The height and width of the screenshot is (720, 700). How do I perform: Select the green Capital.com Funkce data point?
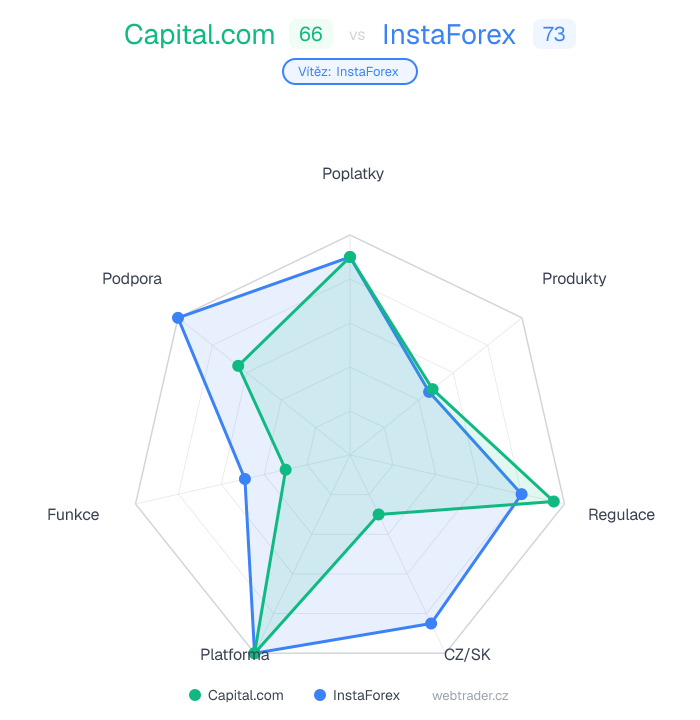(285, 469)
